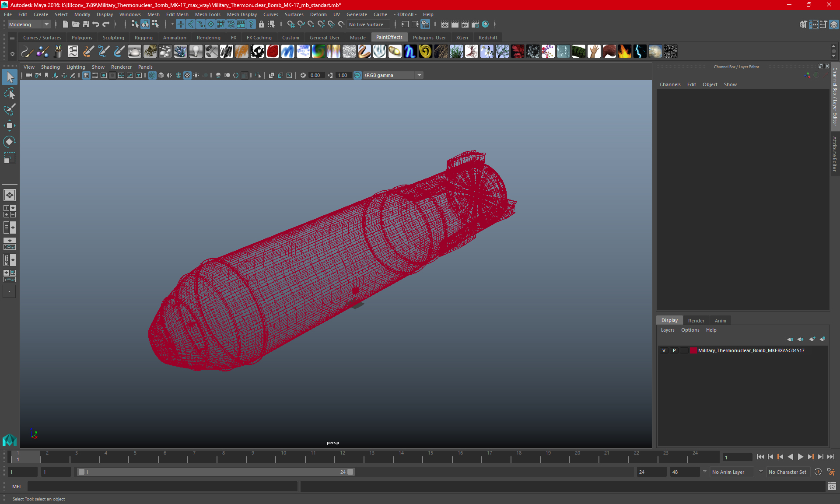Activate the Paint Selection tool
This screenshot has width=840, height=504.
[x=10, y=109]
